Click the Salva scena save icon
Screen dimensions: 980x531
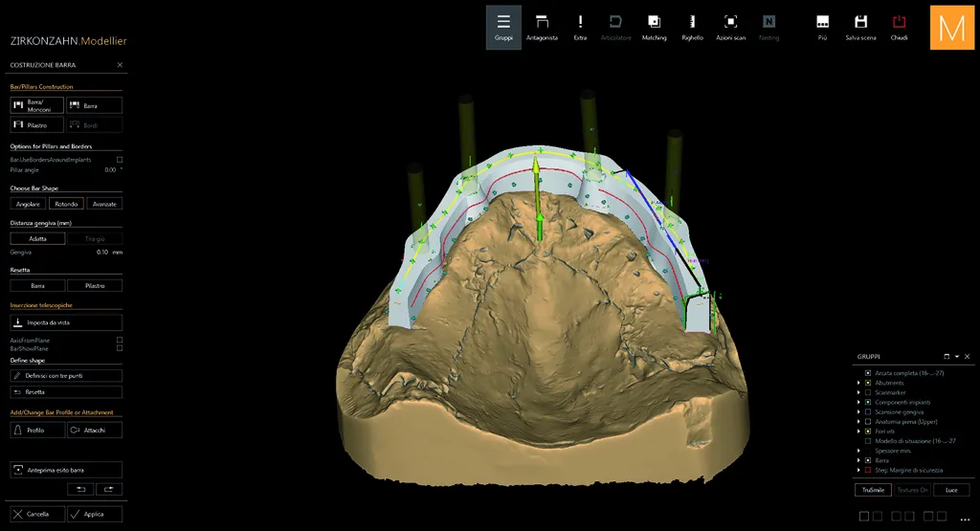tap(860, 28)
